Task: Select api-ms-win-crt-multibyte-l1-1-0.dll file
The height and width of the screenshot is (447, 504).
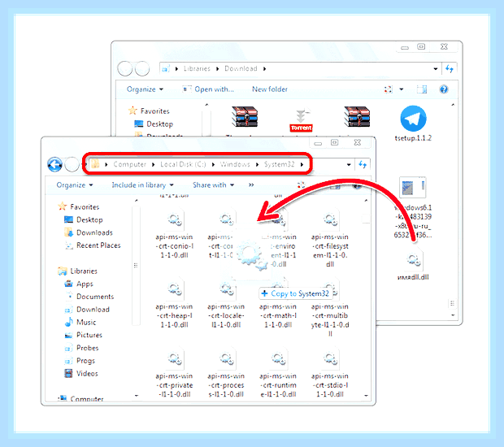Action: click(330, 309)
